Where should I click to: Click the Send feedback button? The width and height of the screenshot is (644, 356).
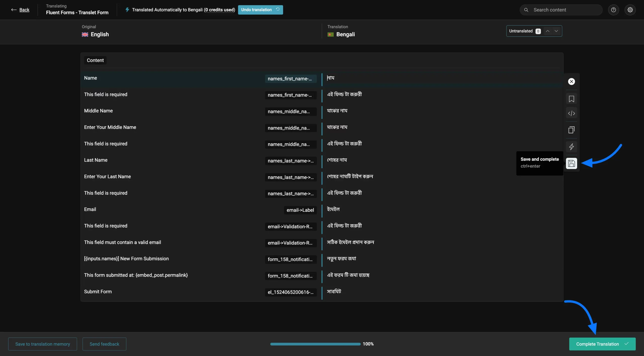tap(104, 344)
